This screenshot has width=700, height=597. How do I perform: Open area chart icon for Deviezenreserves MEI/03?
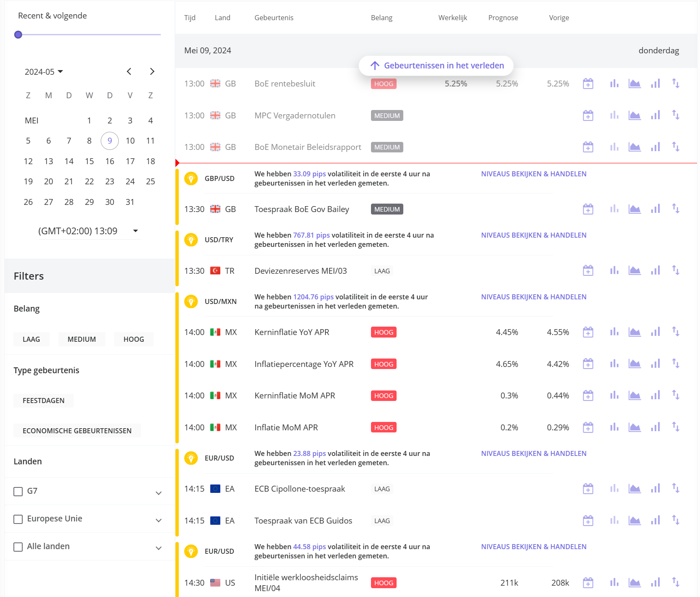(635, 270)
